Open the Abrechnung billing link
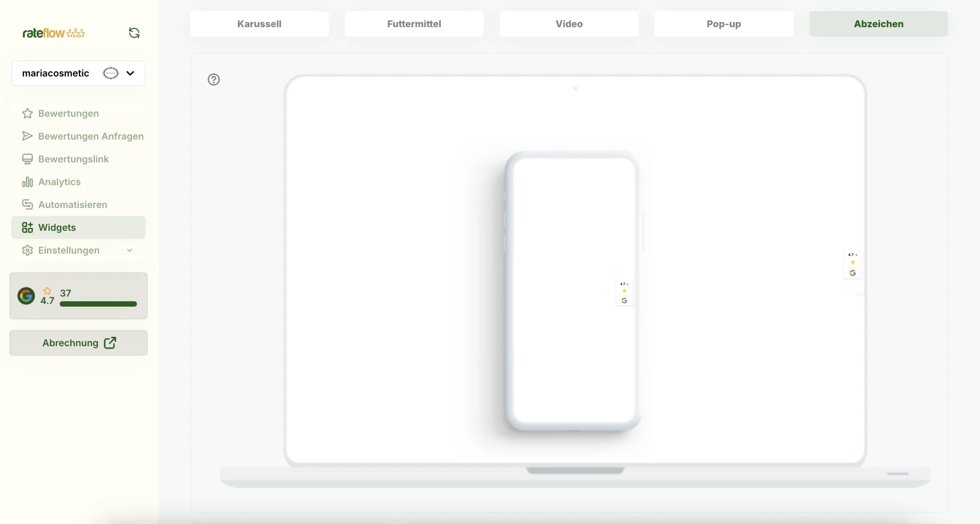 pyautogui.click(x=78, y=343)
